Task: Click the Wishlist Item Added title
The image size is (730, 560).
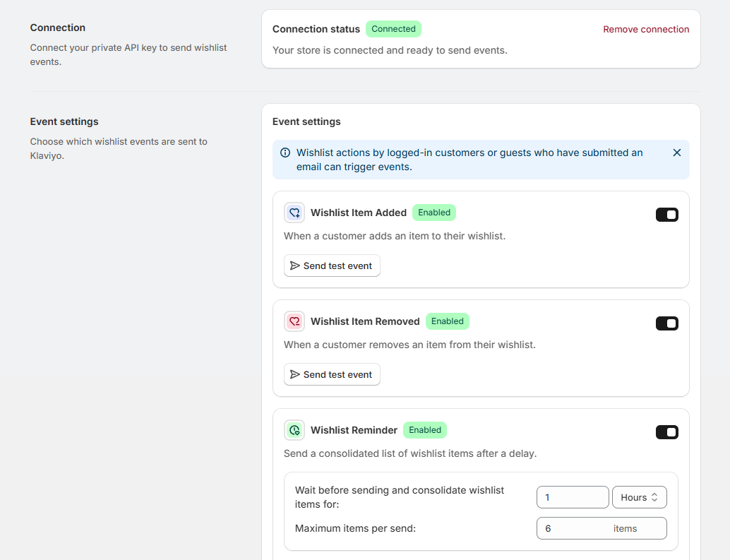Action: (359, 213)
